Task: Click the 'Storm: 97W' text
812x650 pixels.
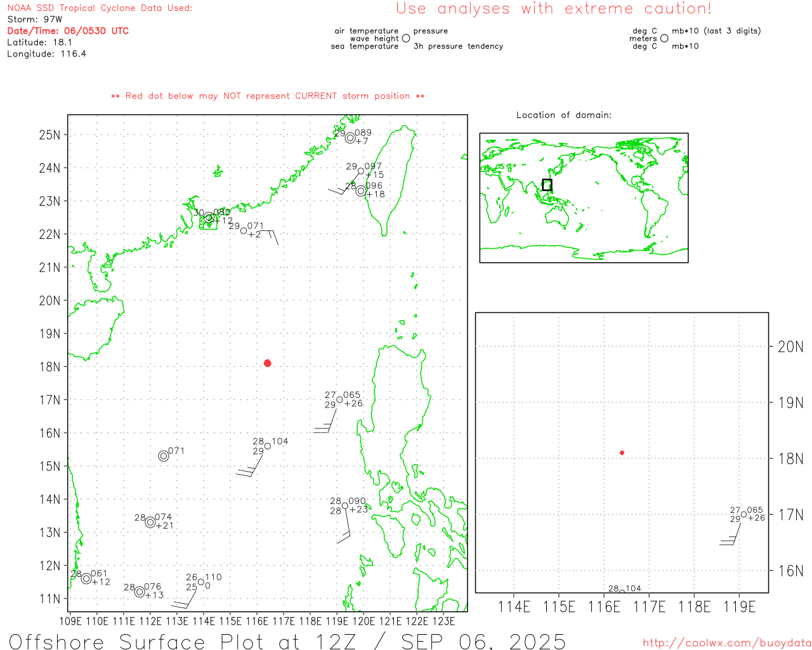Action: (x=35, y=20)
